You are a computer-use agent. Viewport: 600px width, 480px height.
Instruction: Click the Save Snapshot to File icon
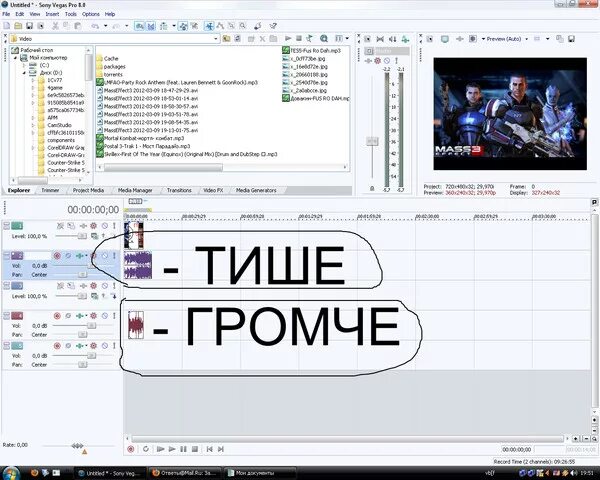coord(571,39)
